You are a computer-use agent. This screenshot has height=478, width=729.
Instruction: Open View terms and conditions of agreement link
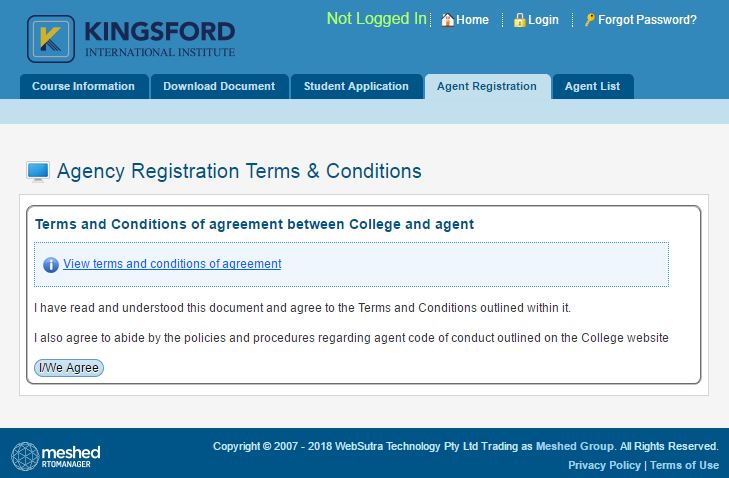point(172,264)
